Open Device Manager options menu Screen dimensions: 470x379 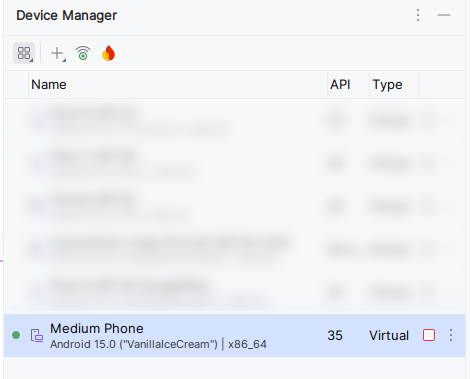coord(418,15)
